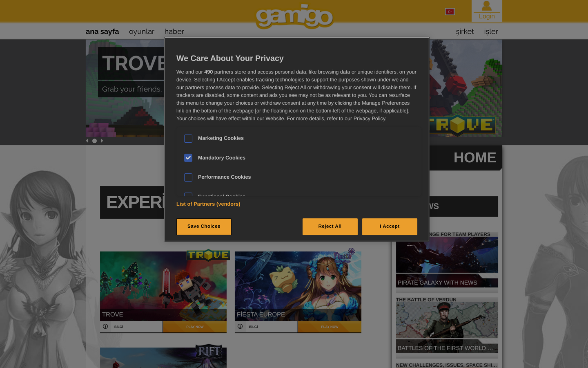
Task: Open the ana sayfa menu item
Action: click(x=102, y=31)
